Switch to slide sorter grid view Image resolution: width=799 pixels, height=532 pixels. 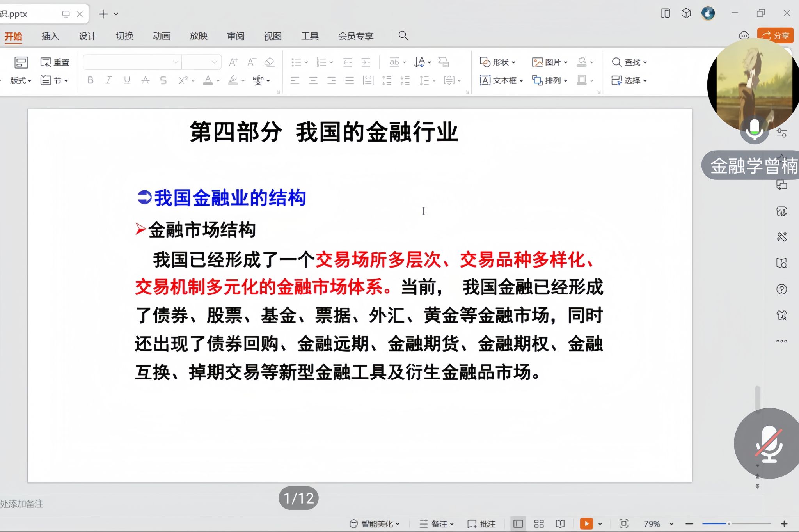(539, 524)
